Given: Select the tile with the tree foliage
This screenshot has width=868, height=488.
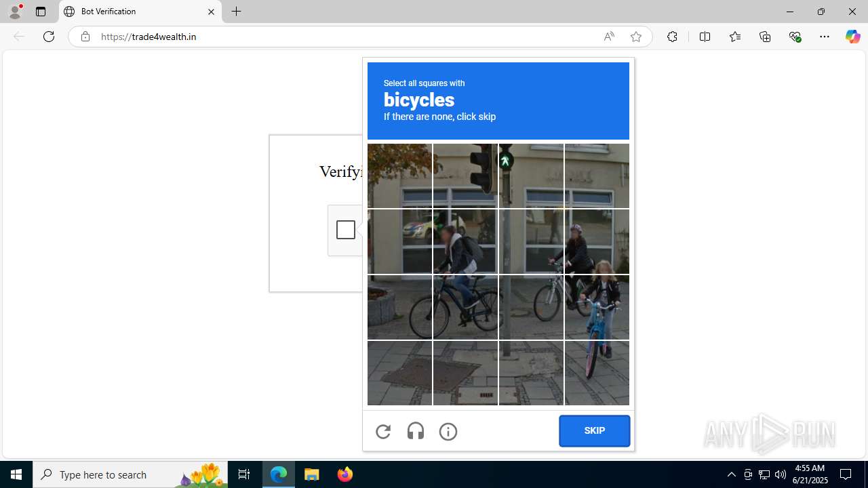Looking at the screenshot, I should (x=399, y=176).
